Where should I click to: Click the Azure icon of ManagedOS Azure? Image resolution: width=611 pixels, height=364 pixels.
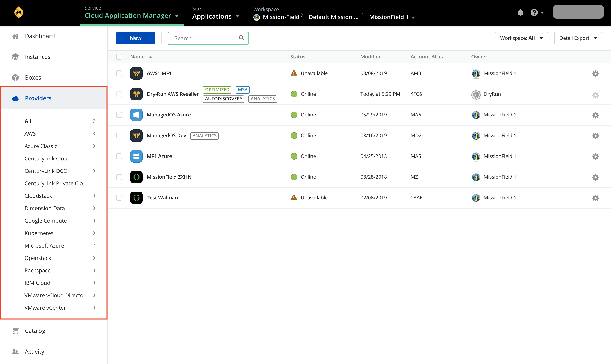pyautogui.click(x=136, y=115)
